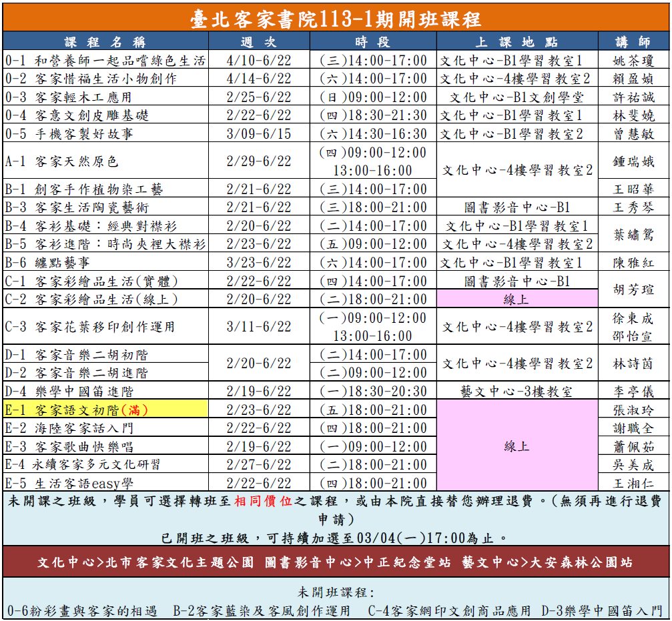Click instructor name 曾慧敏
672x621 pixels.
coord(633,133)
